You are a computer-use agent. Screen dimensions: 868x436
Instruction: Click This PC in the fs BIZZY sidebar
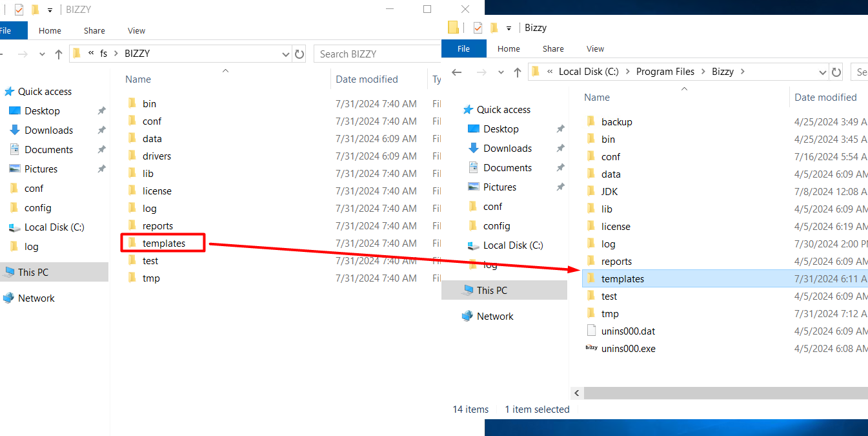(33, 273)
